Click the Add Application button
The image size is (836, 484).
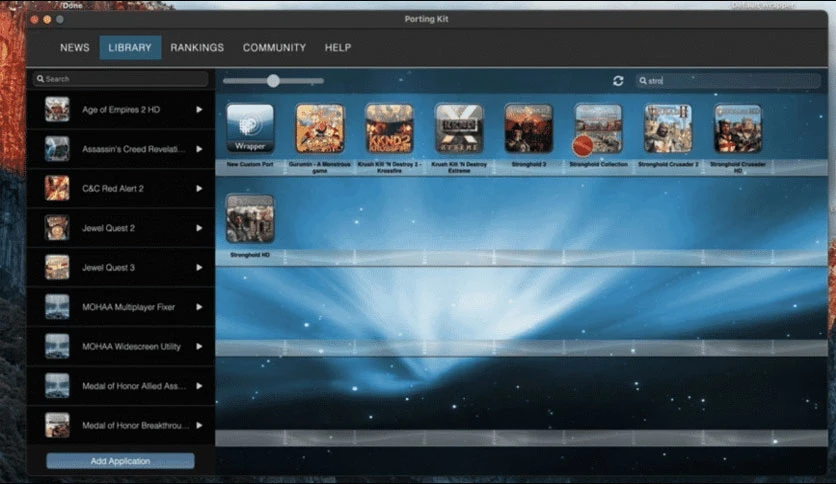120,461
